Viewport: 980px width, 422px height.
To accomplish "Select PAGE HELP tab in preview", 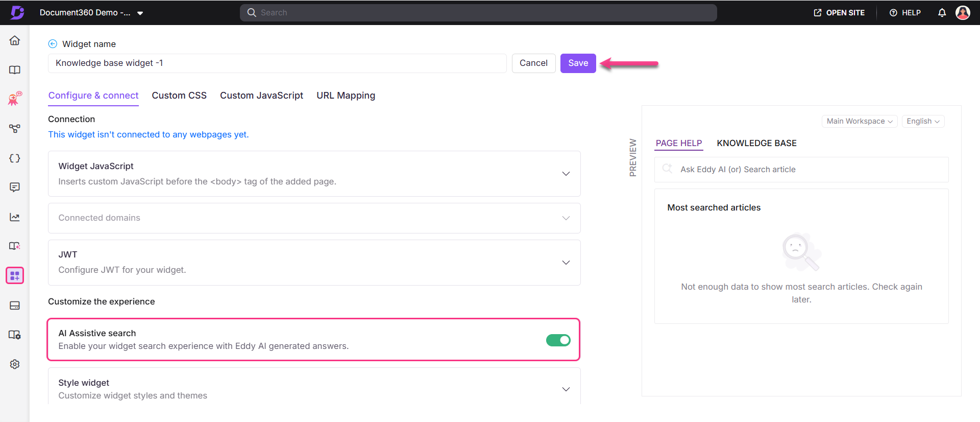I will [679, 144].
